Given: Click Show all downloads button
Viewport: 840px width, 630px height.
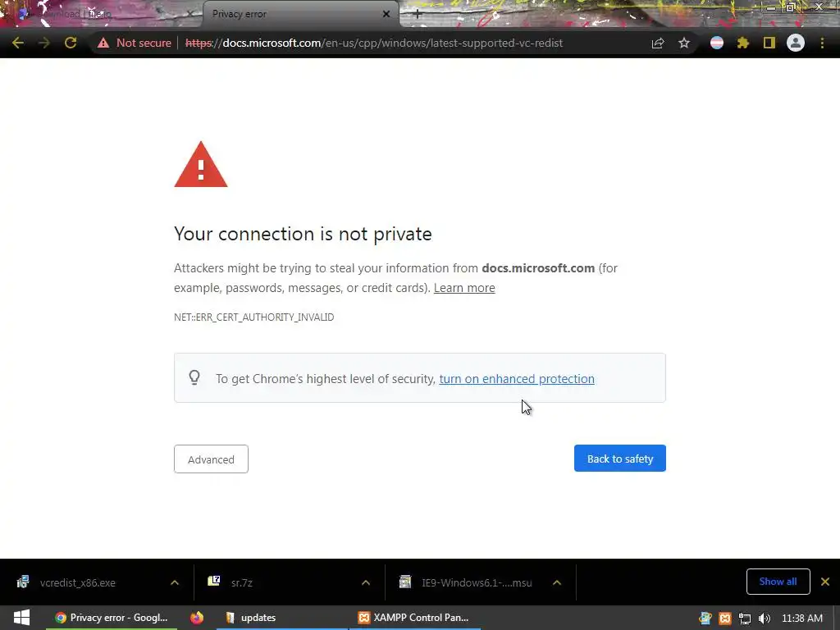Looking at the screenshot, I should [x=778, y=582].
